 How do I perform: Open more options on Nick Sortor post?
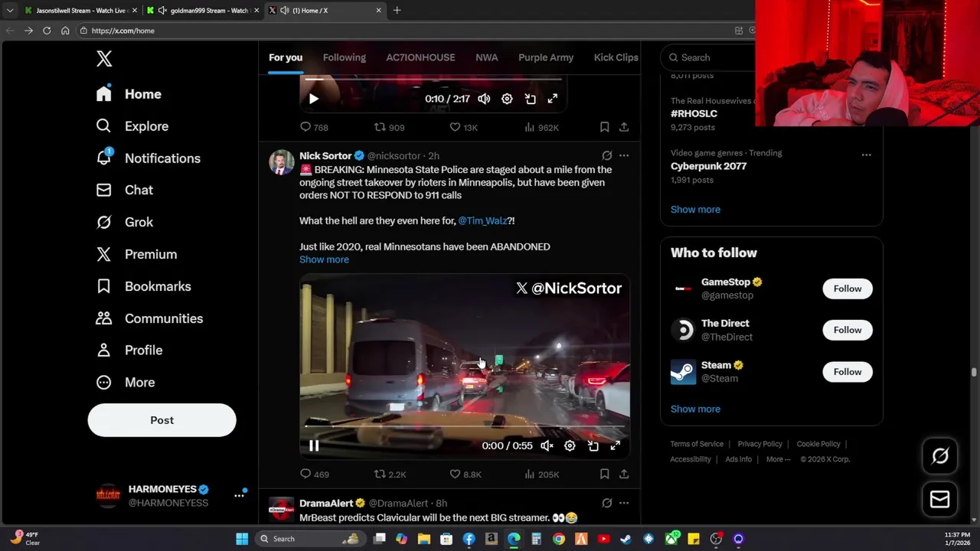point(624,155)
